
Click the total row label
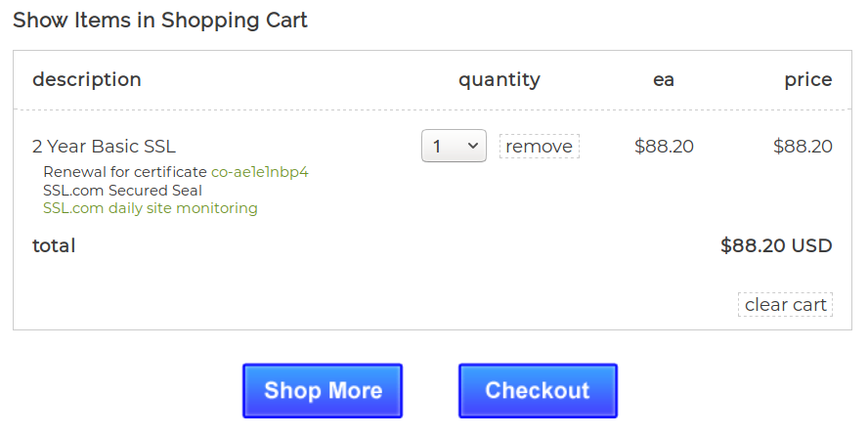click(x=54, y=246)
